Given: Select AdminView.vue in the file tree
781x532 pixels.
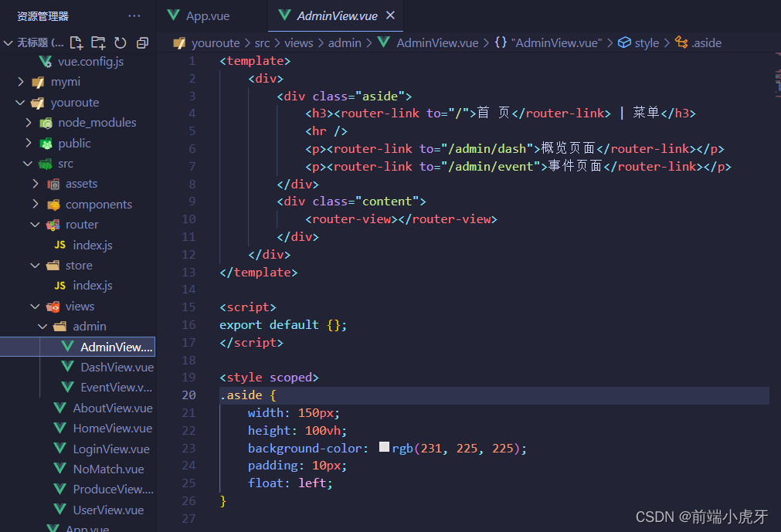Looking at the screenshot, I should click(78, 347).
